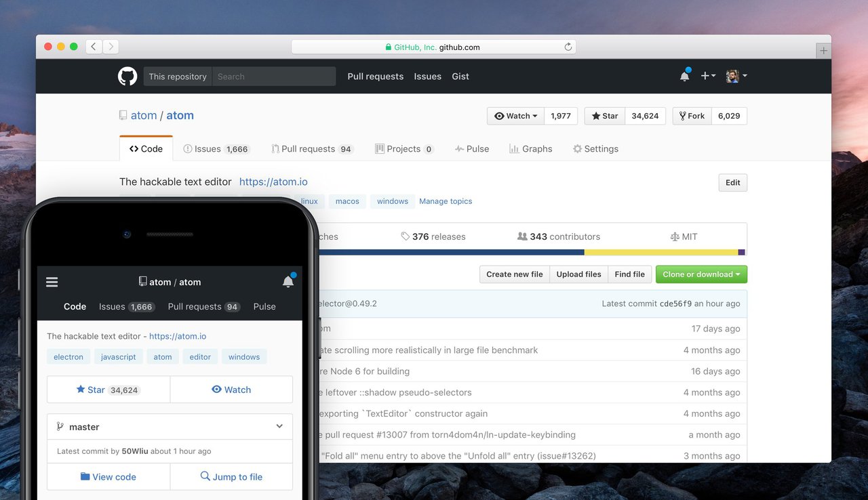Screen dimensions: 868x500
Task: Open the latest commit hash cde56f9
Action: [x=676, y=304]
